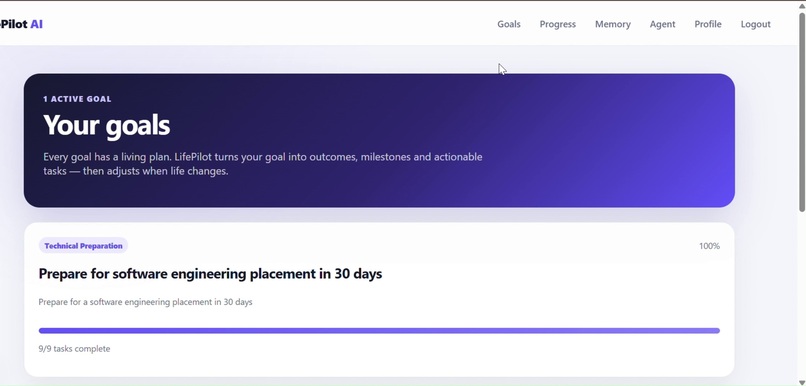Viewport: 806px width, 386px height.
Task: Open the software engineering placement goal title
Action: [210, 273]
